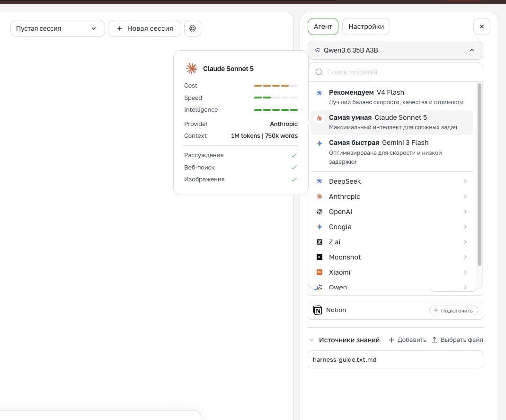Expand the OpenAI provider submenu chevron
Screen dimensions: 506x420
(465, 212)
